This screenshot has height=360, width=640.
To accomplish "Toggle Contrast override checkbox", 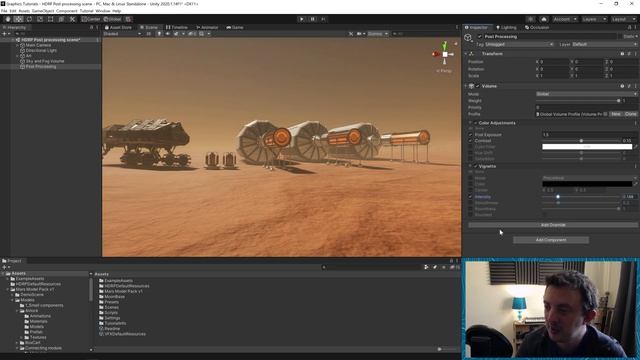I will (x=471, y=141).
